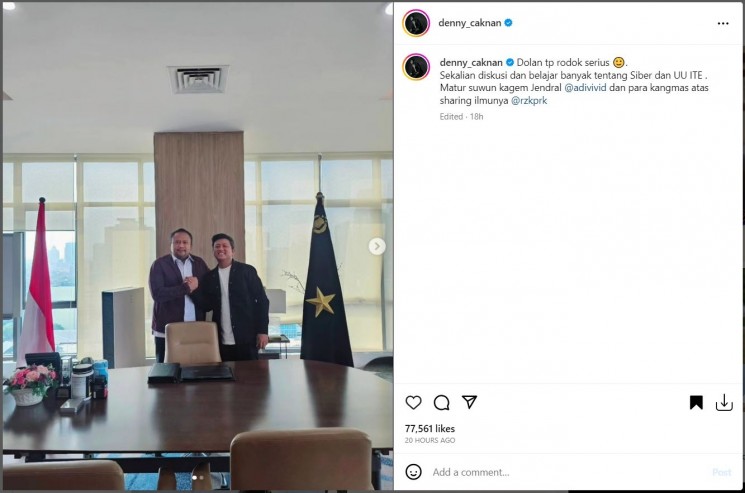
Task: Click the Post comment button
Action: (722, 472)
